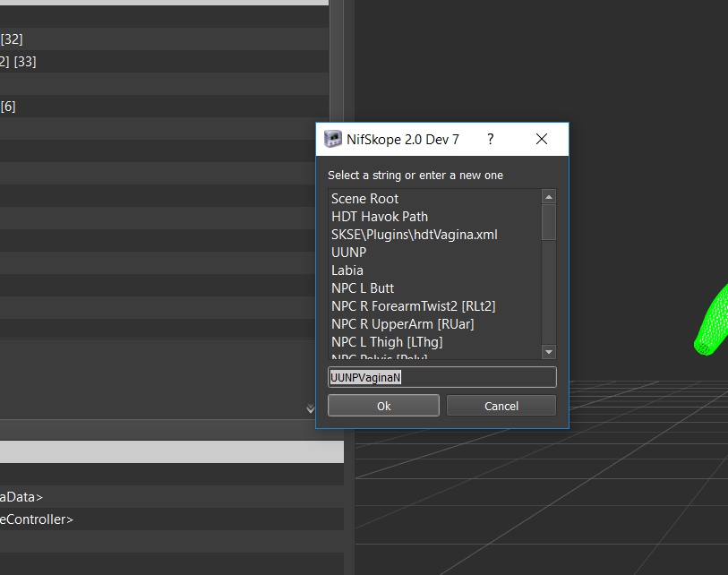Select 'Labia' in the string list
This screenshot has height=575, width=728.
click(434, 270)
